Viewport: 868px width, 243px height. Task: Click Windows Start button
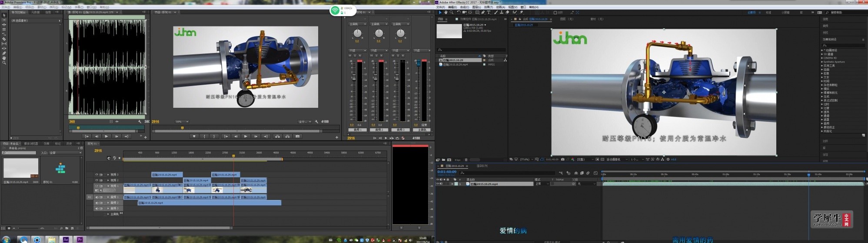tap(6, 240)
